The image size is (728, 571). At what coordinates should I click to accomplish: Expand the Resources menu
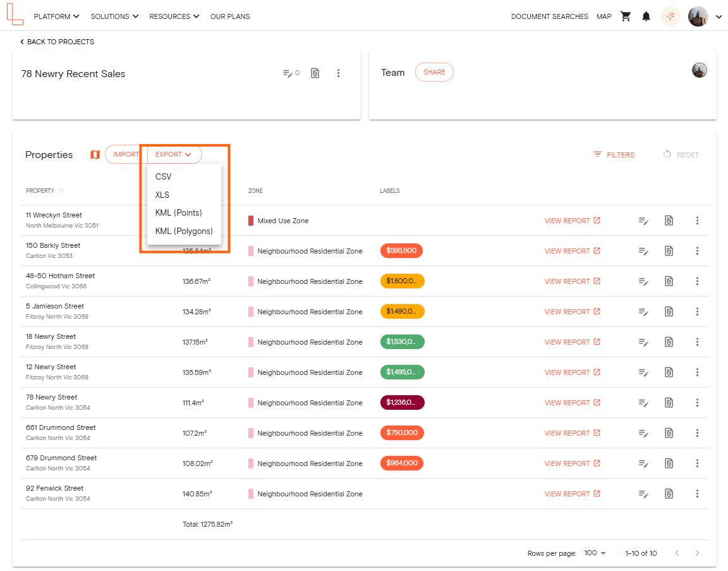click(174, 16)
